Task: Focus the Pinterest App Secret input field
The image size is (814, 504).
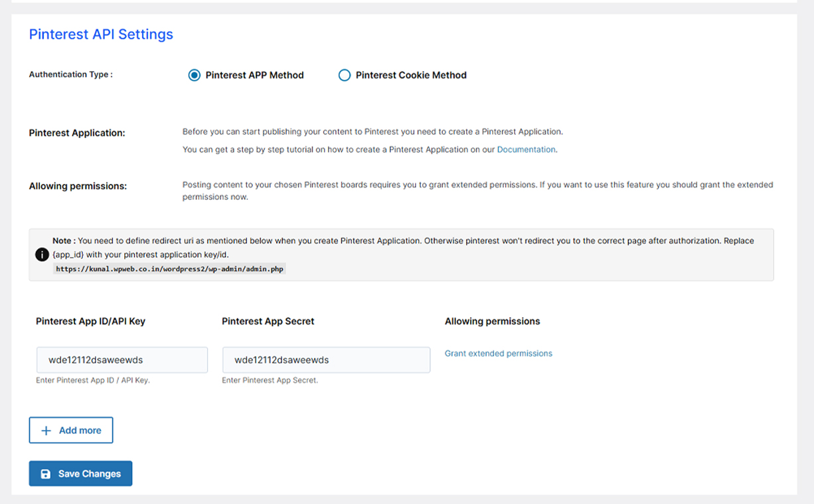Action: coord(326,360)
